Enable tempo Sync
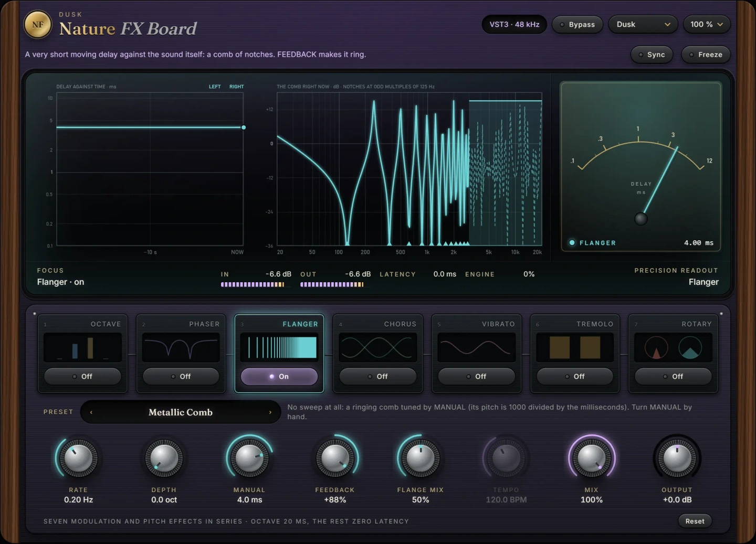Image resolution: width=756 pixels, height=544 pixels. pyautogui.click(x=652, y=55)
